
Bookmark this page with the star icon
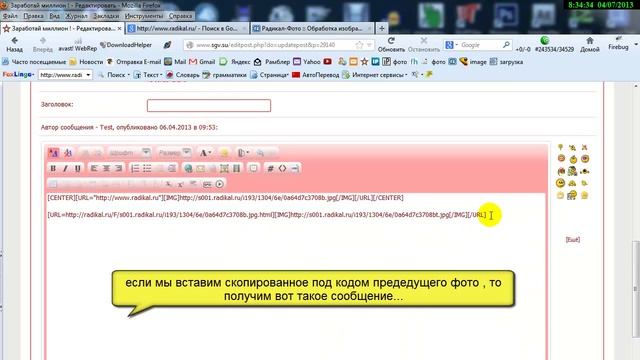(359, 45)
